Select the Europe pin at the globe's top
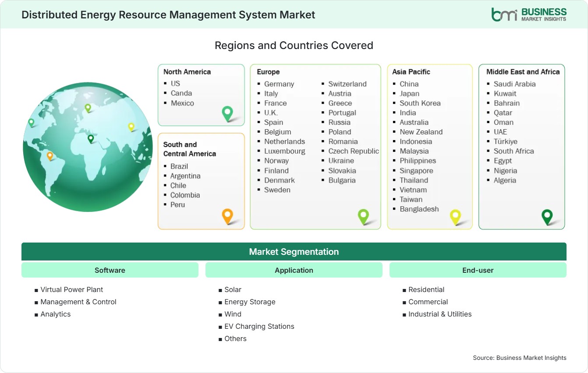588x373 pixels. [88, 108]
